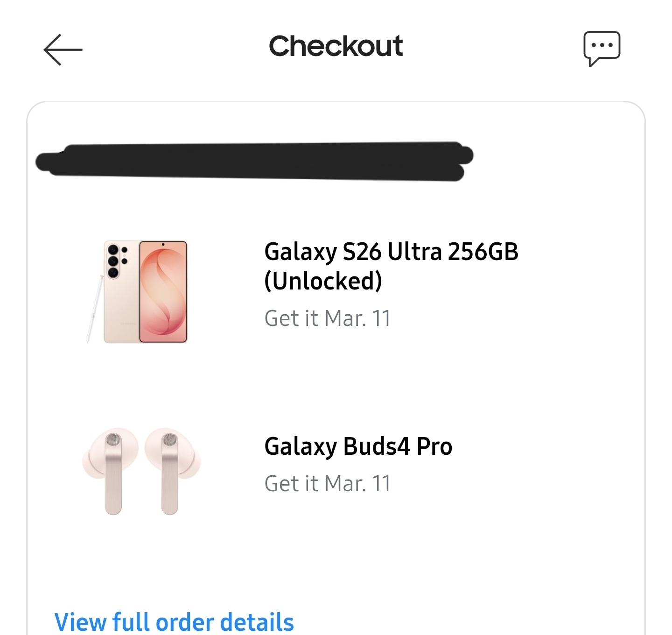Select the Galaxy Buds4 Pro title
This screenshot has width=672, height=635.
pyautogui.click(x=358, y=446)
